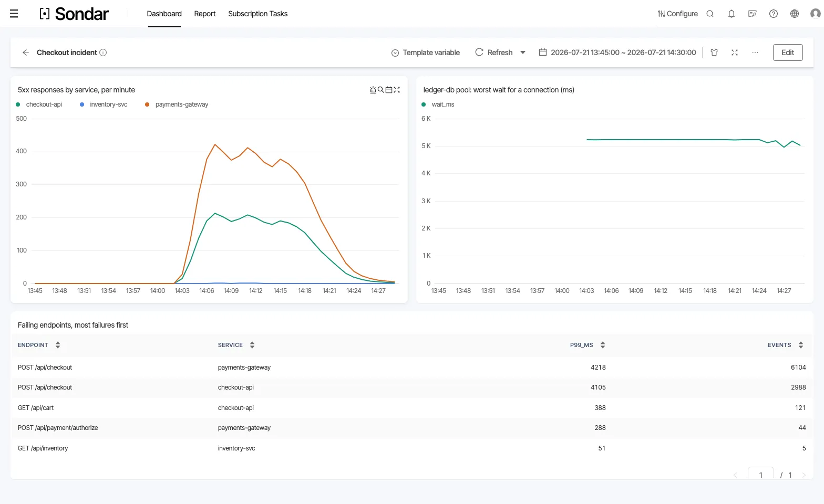Open the search icon in top bar

pyautogui.click(x=710, y=14)
